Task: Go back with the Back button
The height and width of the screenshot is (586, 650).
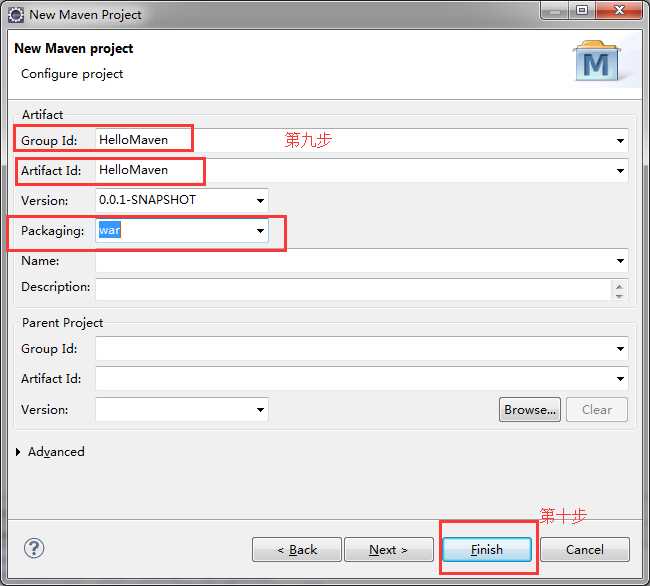Action: (x=297, y=550)
